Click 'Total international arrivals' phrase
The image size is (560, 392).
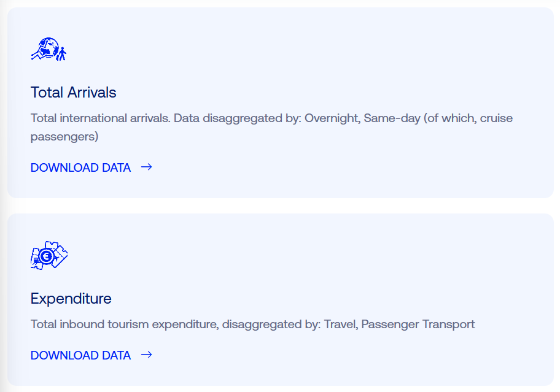[100, 118]
